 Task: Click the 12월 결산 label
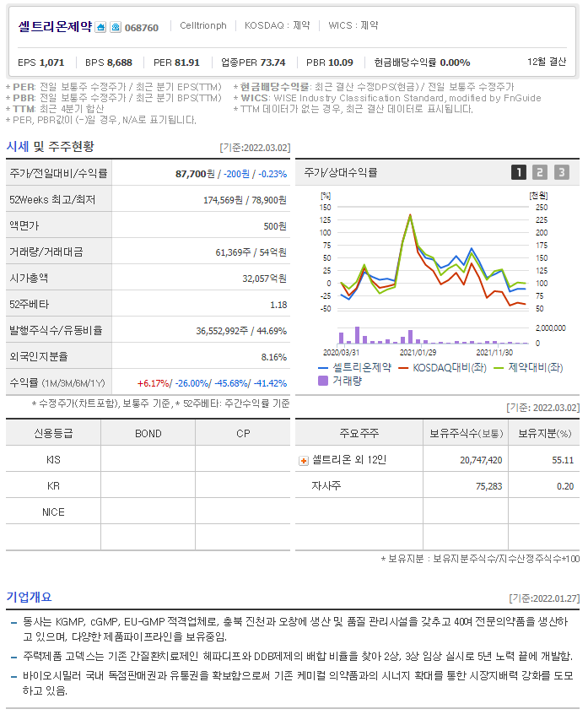coord(546,62)
